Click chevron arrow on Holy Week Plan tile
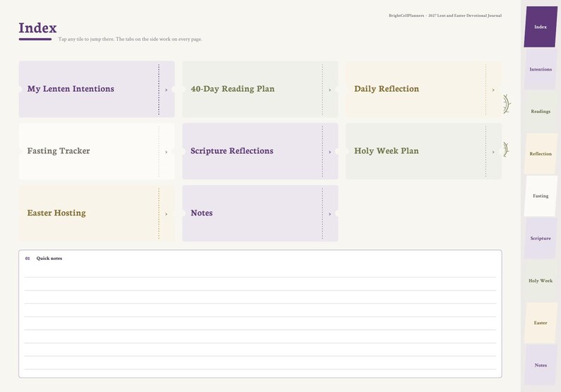The height and width of the screenshot is (392, 561). click(493, 152)
